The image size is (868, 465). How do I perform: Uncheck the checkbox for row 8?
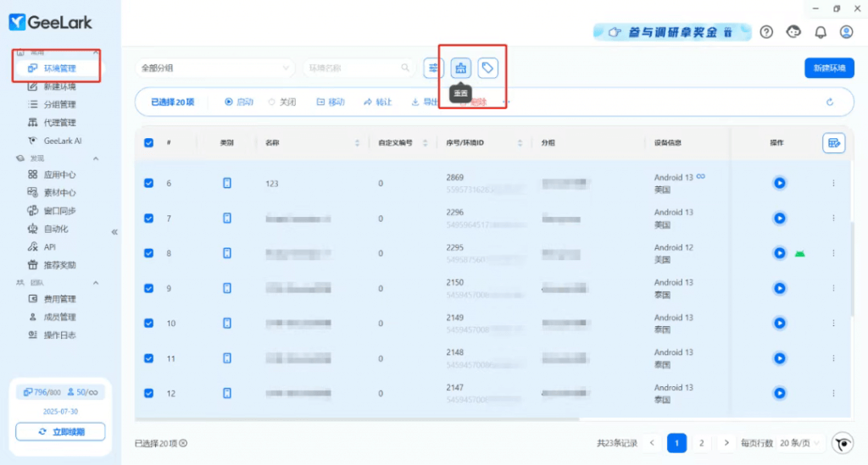click(x=149, y=253)
